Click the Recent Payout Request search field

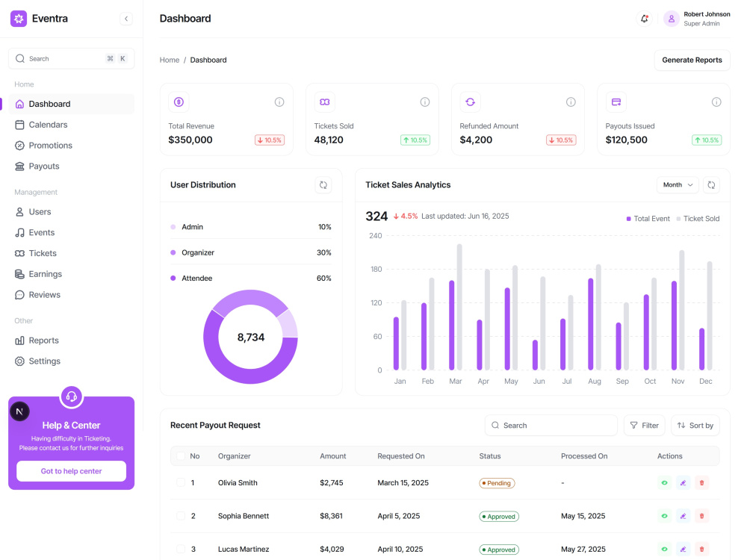tap(551, 426)
